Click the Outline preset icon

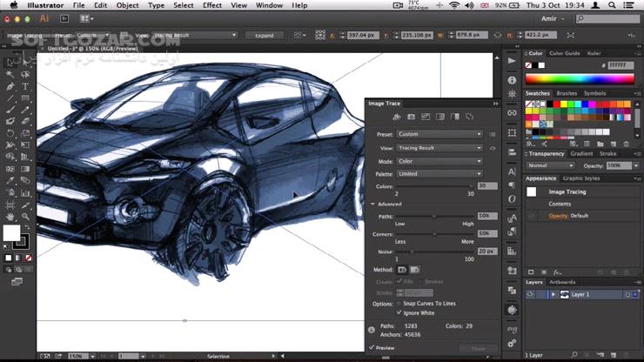[x=469, y=117]
